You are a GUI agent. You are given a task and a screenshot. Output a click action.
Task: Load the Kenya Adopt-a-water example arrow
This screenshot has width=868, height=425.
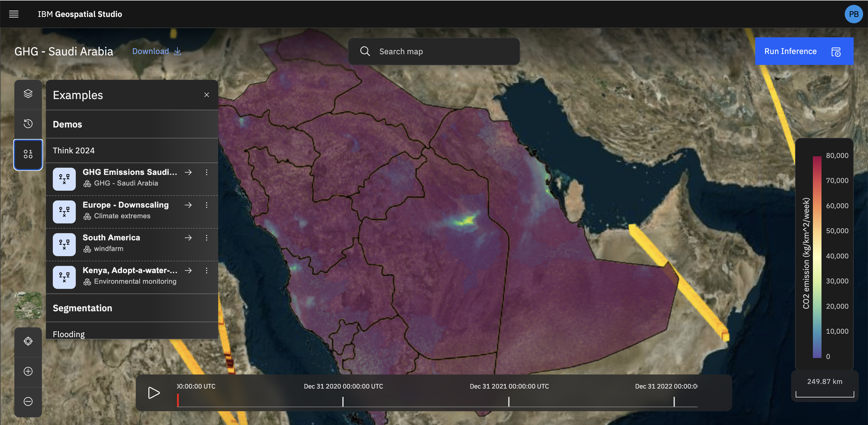tap(188, 271)
